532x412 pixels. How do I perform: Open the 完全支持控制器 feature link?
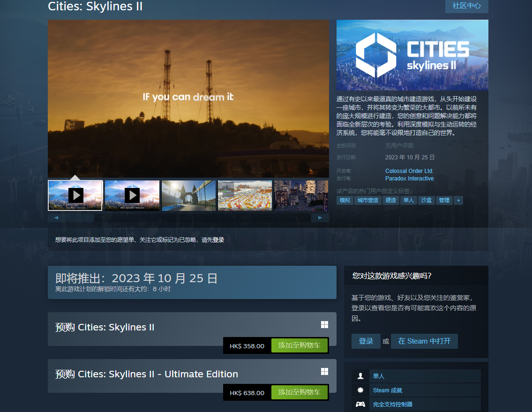click(x=392, y=404)
